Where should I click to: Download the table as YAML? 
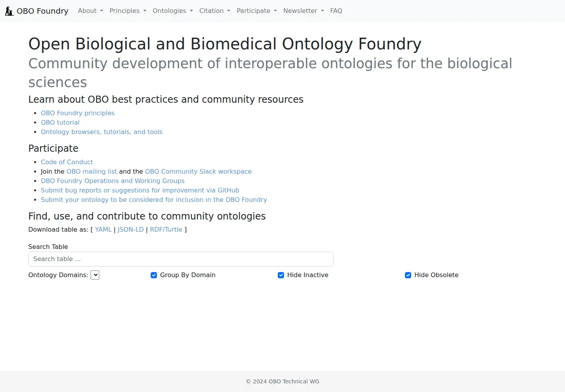click(103, 230)
